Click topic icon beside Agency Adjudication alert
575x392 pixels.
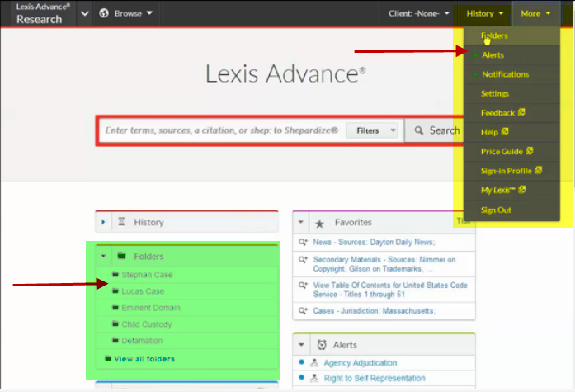314,362
